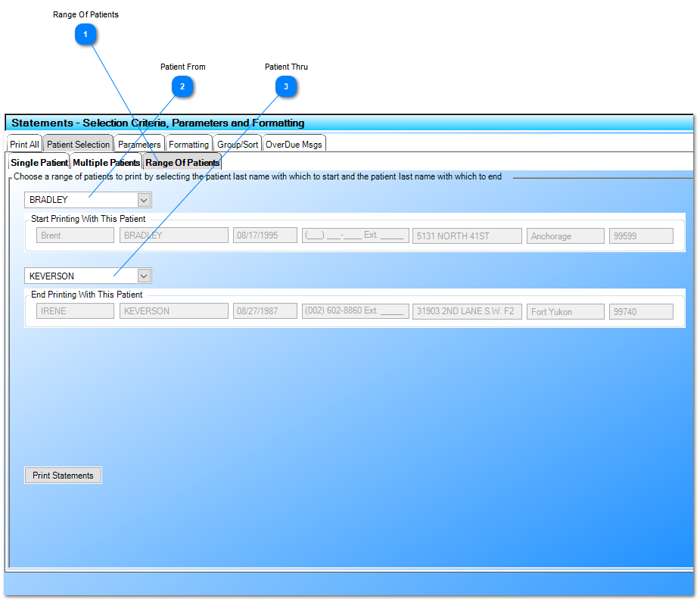This screenshot has height=602, width=700.
Task: Click the IRENE first name field
Action: tap(75, 310)
